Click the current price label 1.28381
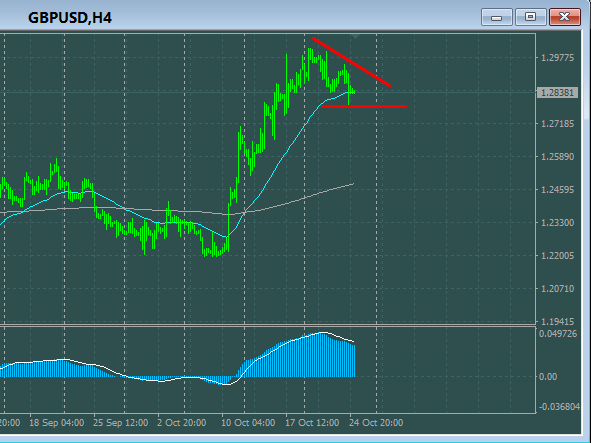Screen dimensions: 591x443 pos(557,93)
